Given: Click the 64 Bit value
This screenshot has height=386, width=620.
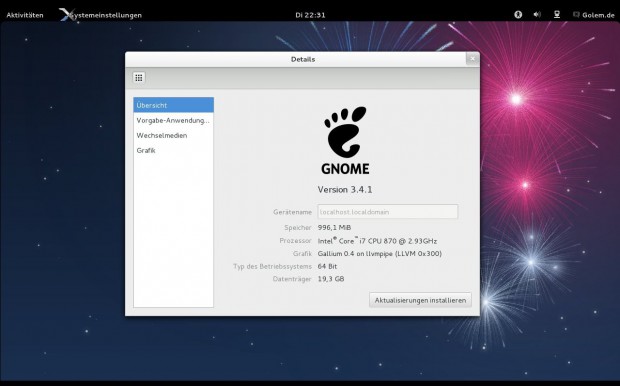Looking at the screenshot, I should coord(327,266).
